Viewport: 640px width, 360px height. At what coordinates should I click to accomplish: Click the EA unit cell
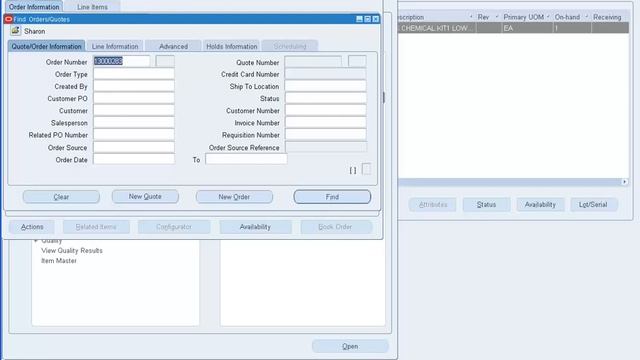527,28
